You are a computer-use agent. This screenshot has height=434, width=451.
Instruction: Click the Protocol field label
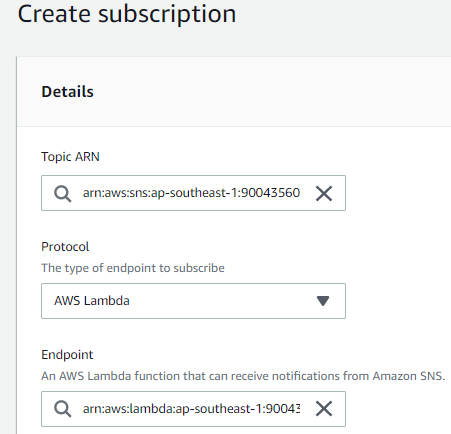coord(65,247)
